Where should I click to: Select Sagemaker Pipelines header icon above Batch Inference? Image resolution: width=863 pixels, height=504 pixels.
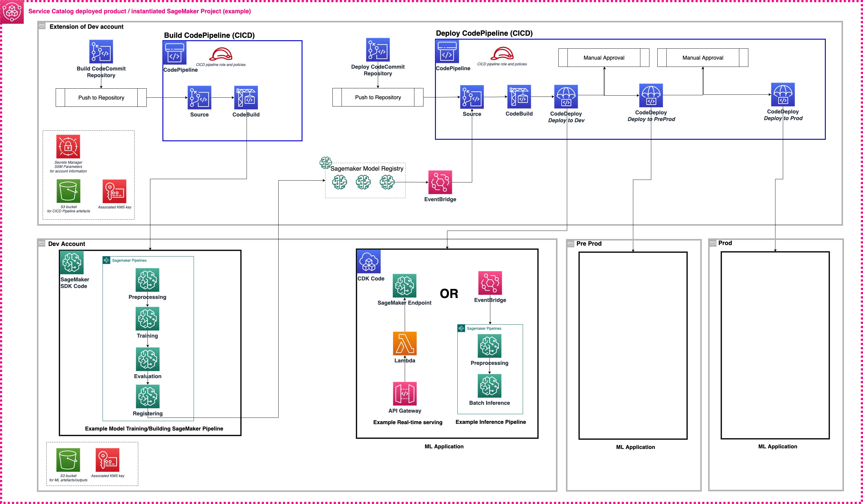click(461, 328)
